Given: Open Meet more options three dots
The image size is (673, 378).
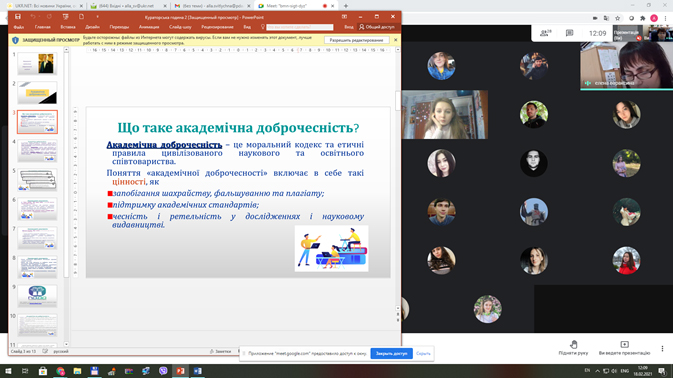Looking at the screenshot, I should [662, 348].
